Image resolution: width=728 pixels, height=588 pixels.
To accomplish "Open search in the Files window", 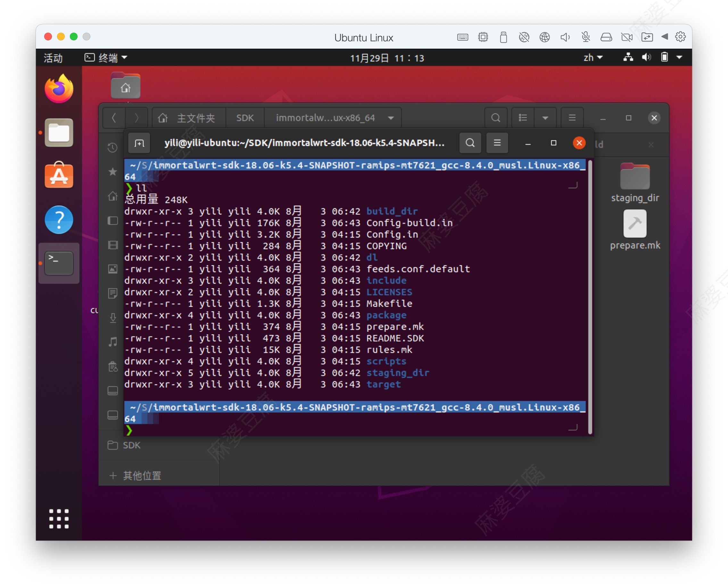I will tap(495, 118).
